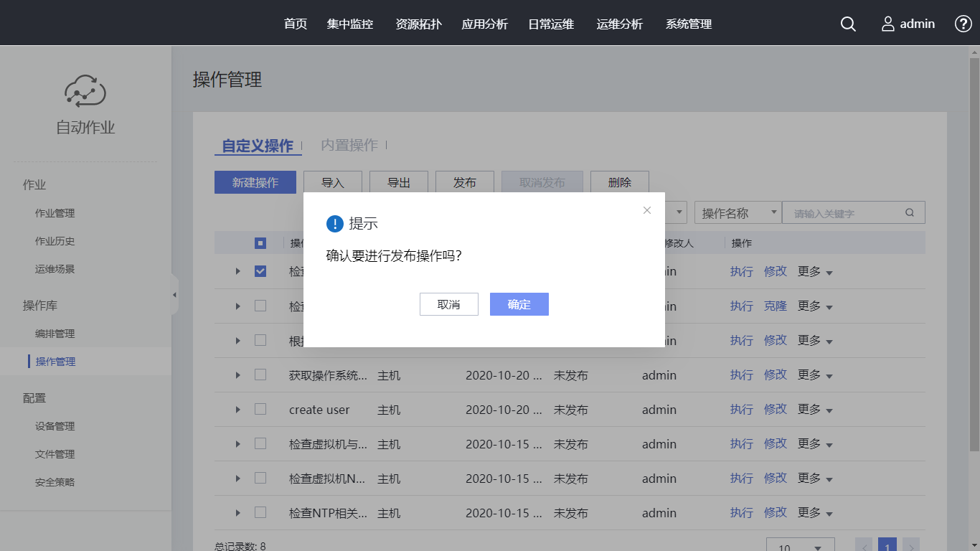Click the 自动作业 cloud logo icon

(x=85, y=91)
